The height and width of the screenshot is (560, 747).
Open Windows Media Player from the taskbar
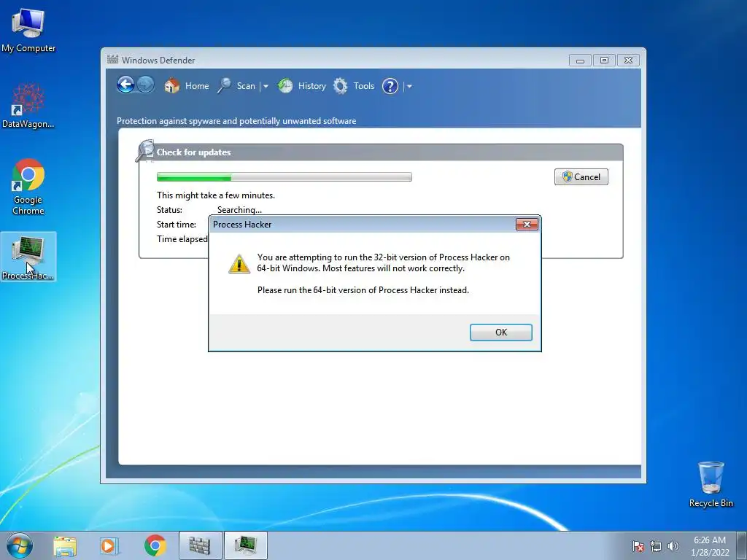coord(109,546)
